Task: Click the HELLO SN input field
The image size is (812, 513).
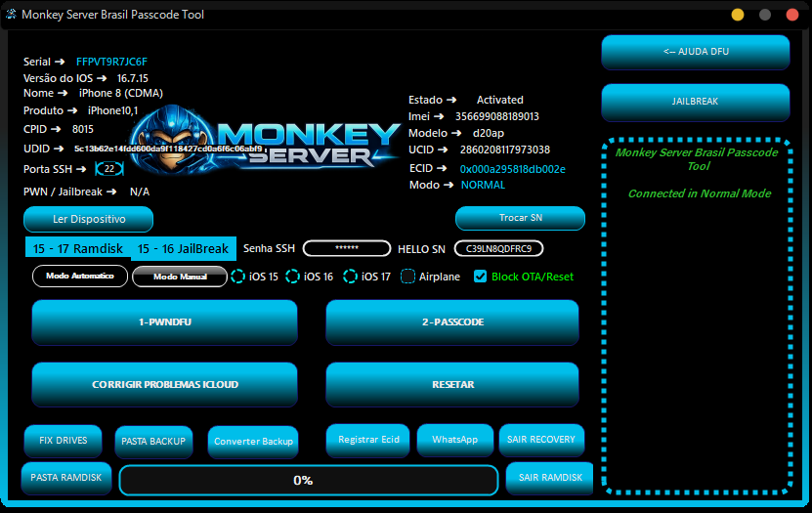Action: 498,248
